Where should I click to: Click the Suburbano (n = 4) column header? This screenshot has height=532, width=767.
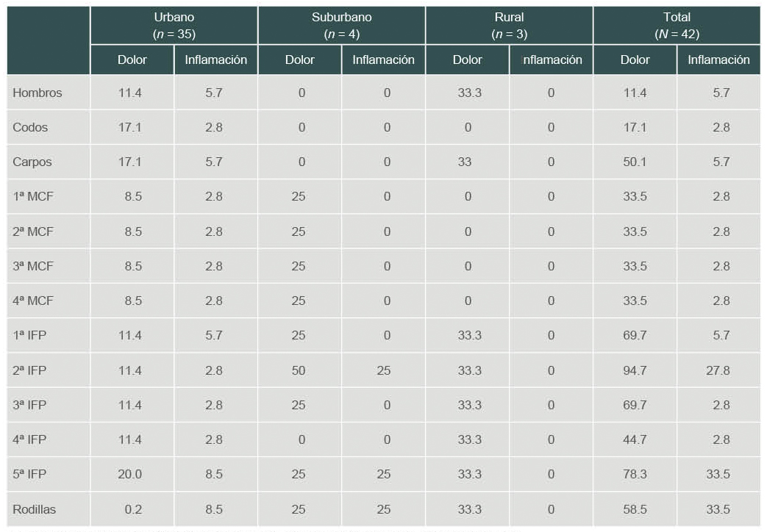click(341, 26)
